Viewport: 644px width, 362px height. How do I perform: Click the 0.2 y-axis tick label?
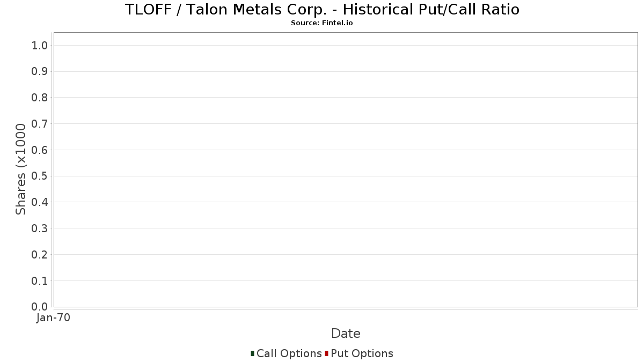(x=40, y=255)
